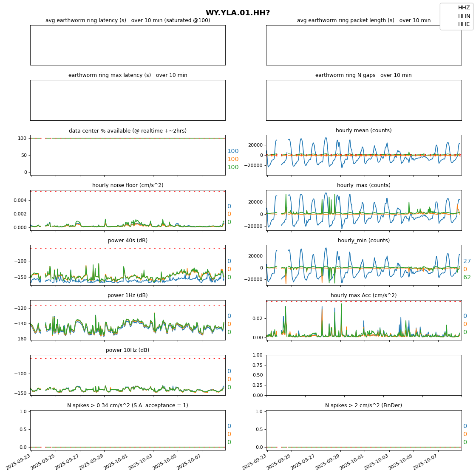Click the HHN legend entry
The height and width of the screenshot is (476, 476).
pos(464,16)
